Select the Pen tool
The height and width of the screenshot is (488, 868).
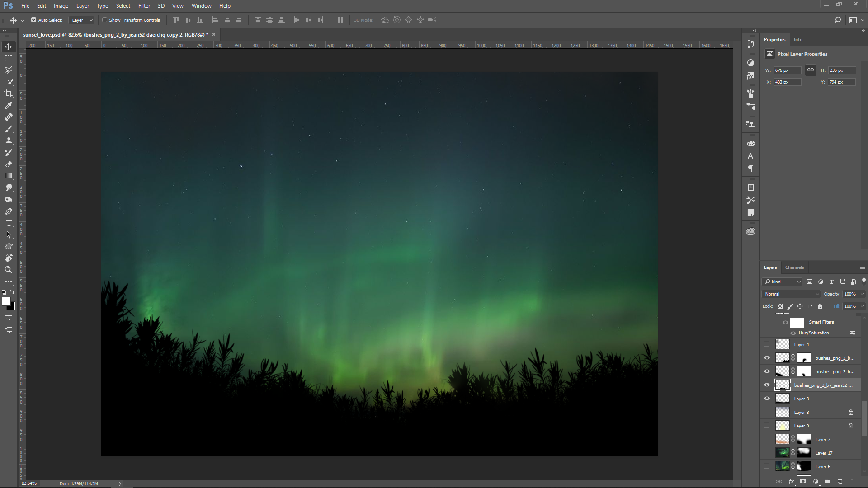pos(9,211)
